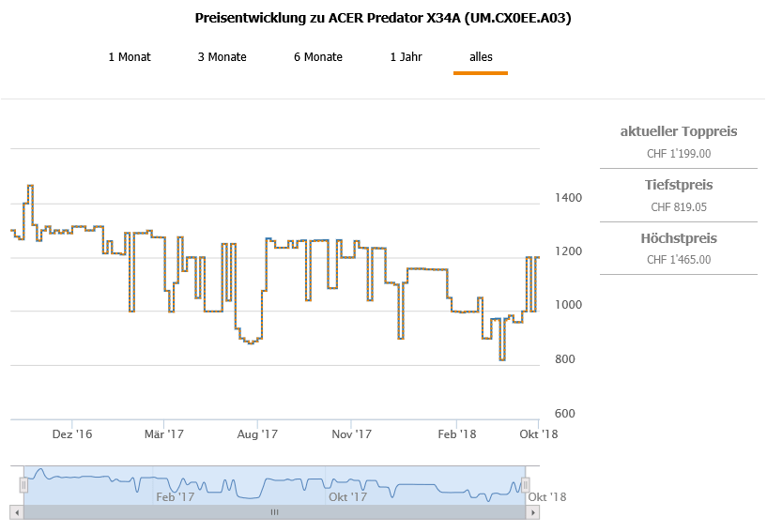Click the active alles tab

click(x=481, y=57)
